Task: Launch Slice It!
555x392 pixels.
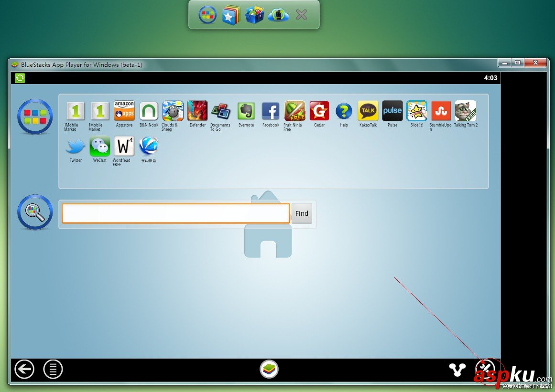Action: pyautogui.click(x=416, y=111)
